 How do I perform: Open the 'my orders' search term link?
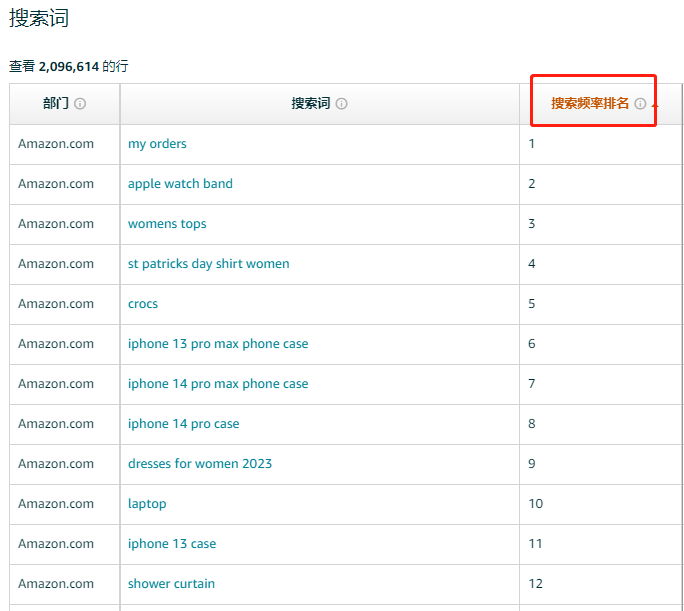[x=157, y=144]
